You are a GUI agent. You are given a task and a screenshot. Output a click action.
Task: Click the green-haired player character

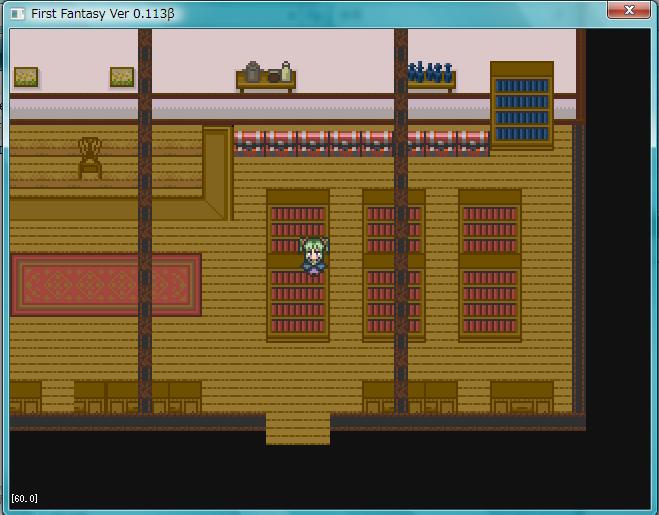[314, 255]
